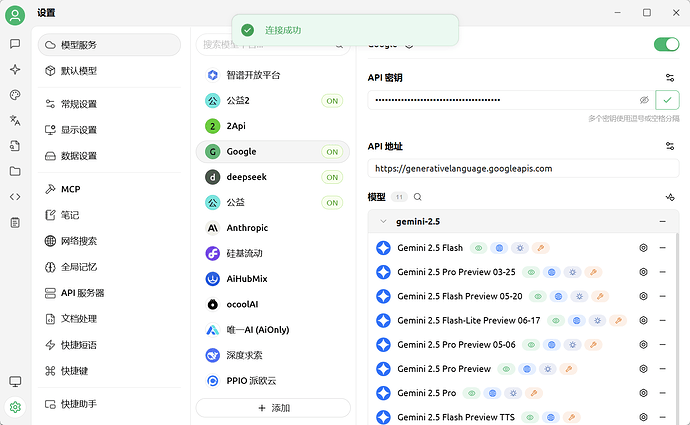
Task: Select 深度求索 provider
Action: click(x=273, y=355)
